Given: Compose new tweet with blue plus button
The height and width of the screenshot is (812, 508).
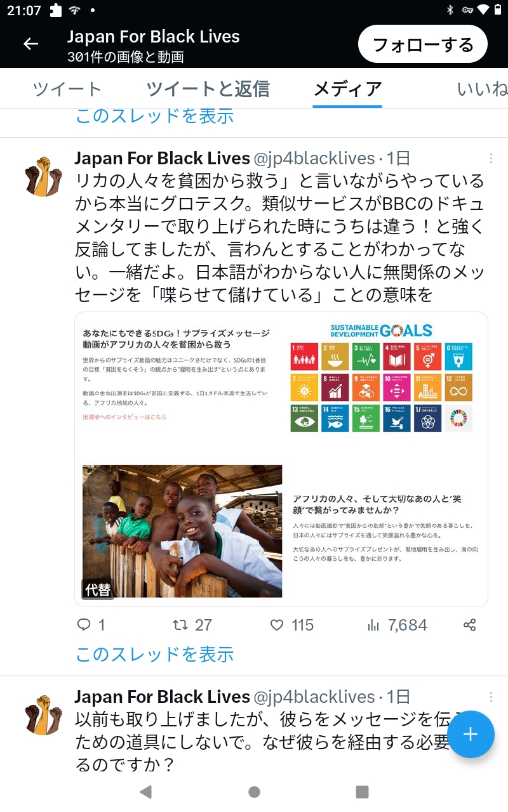Looking at the screenshot, I should click(470, 734).
